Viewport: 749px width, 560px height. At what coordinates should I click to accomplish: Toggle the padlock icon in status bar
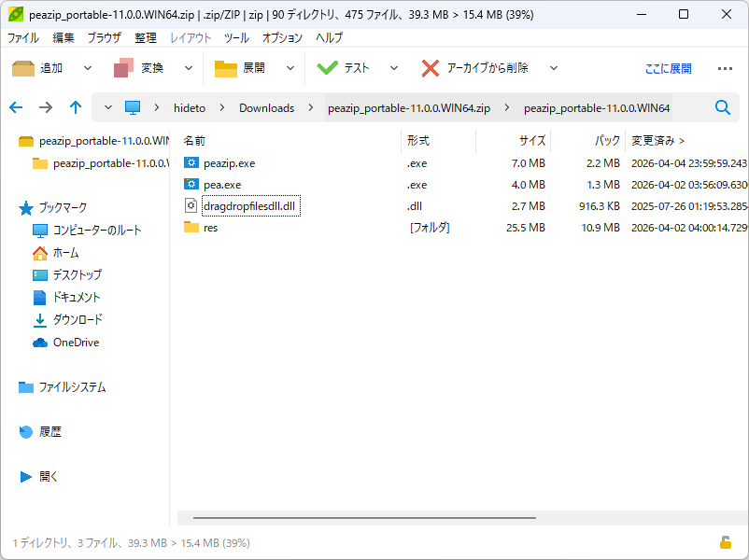tap(724, 541)
